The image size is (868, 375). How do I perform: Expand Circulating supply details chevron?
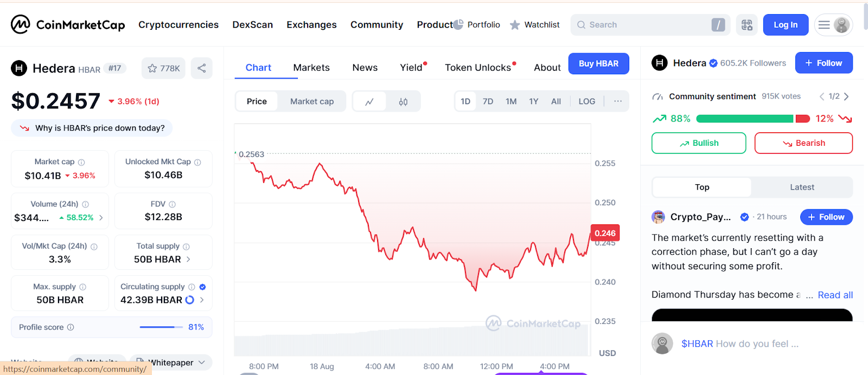202,300
